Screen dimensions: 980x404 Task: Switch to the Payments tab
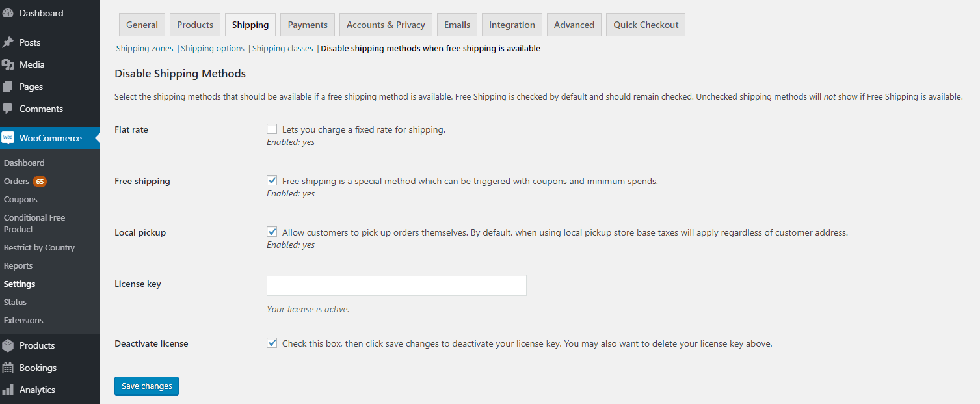pyautogui.click(x=308, y=25)
